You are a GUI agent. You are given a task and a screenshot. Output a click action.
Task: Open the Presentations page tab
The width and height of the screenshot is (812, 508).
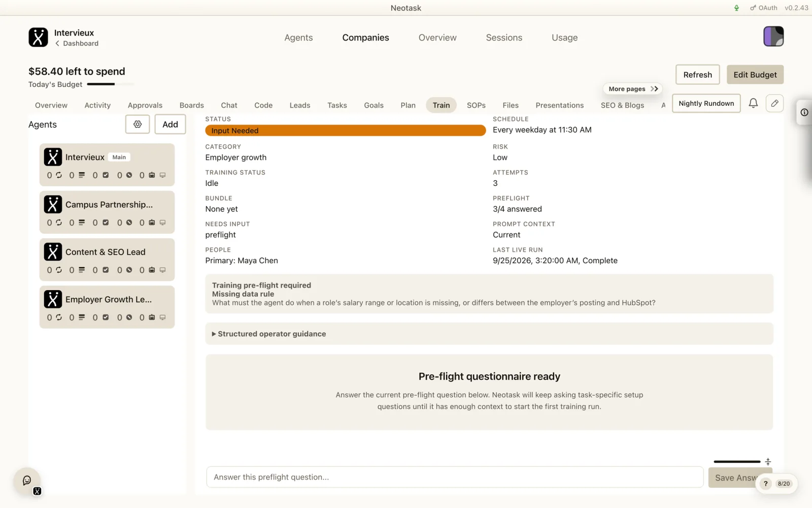pyautogui.click(x=559, y=105)
